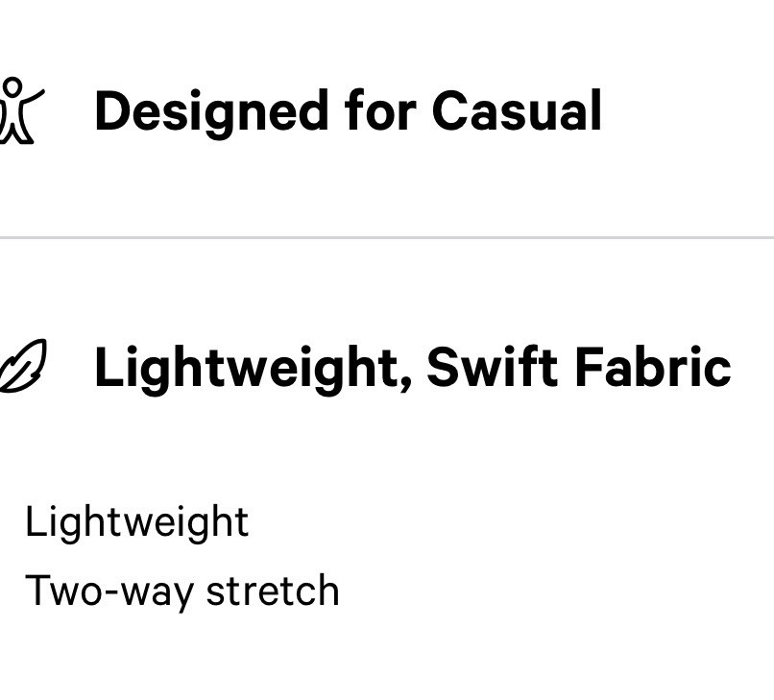Click the person figure icon
Viewport: 774px width, 700px height.
click(20, 110)
